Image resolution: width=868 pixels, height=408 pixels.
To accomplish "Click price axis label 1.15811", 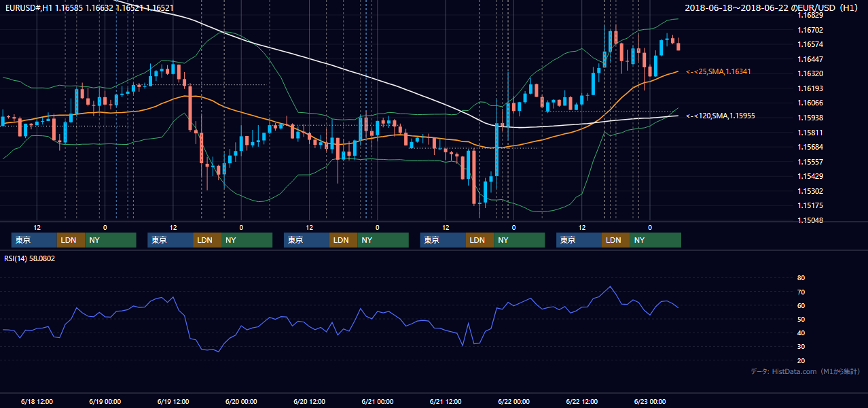I will (810, 133).
